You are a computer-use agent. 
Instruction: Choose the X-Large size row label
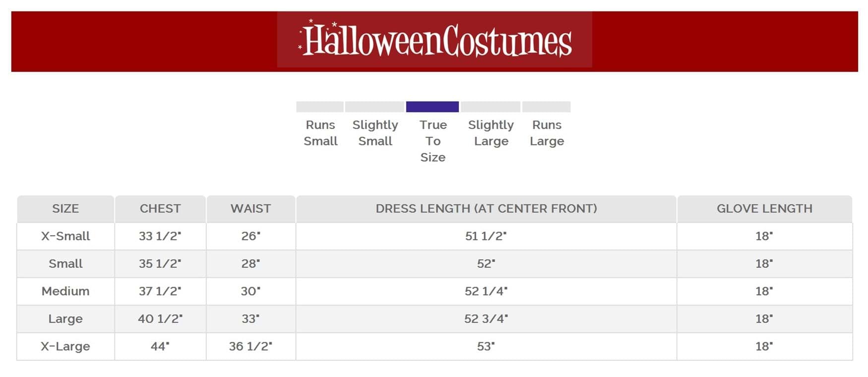tap(65, 346)
